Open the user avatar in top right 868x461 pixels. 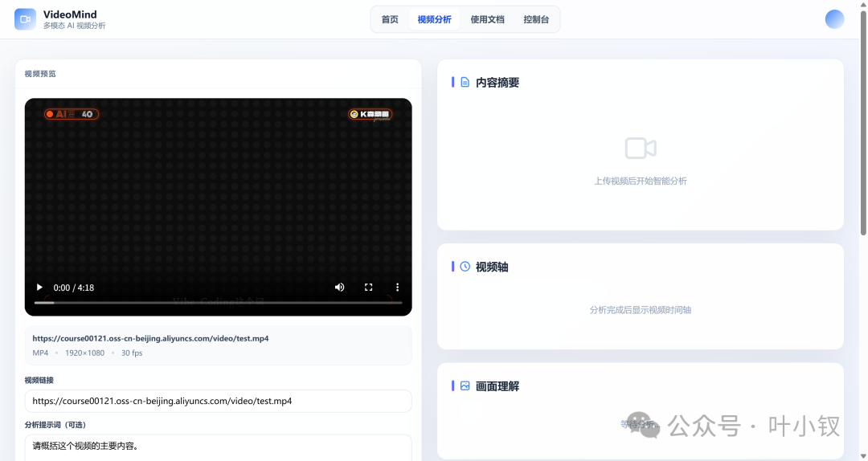click(x=834, y=19)
